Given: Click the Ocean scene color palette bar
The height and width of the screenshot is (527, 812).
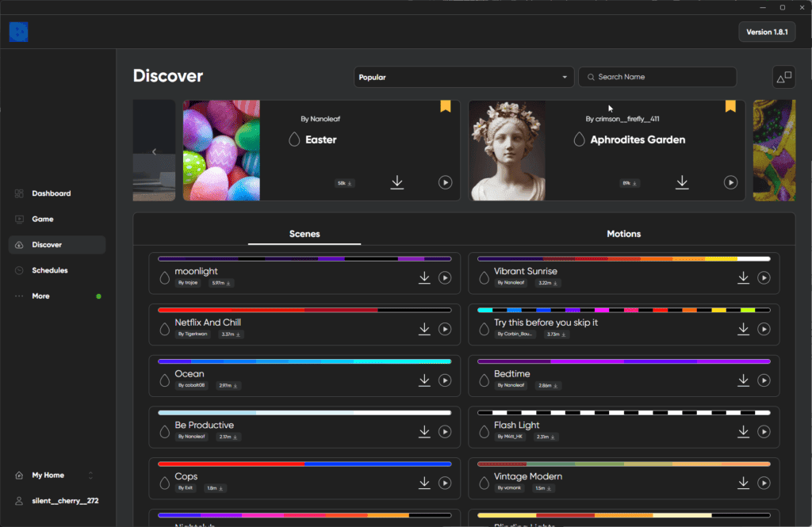Looking at the screenshot, I should [x=304, y=361].
